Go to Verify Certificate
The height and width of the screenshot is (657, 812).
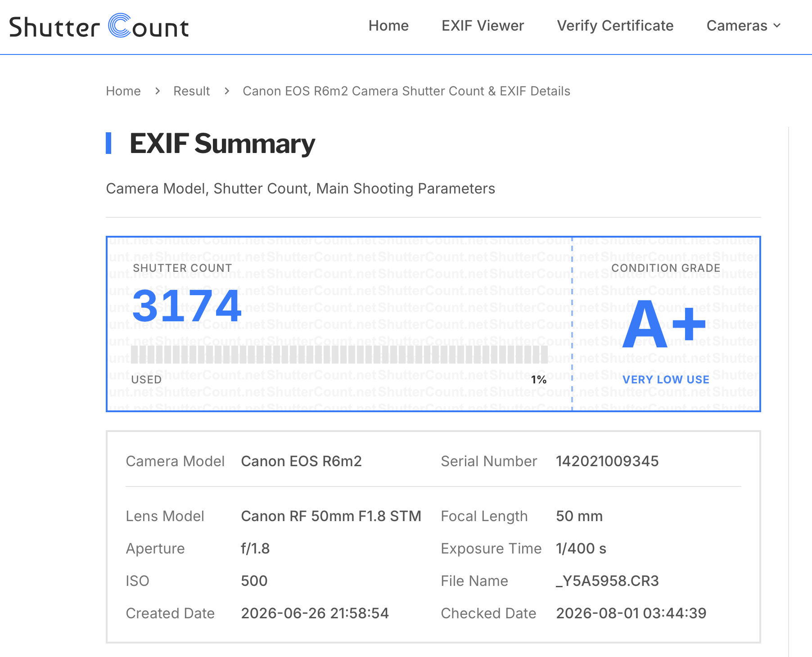[615, 26]
